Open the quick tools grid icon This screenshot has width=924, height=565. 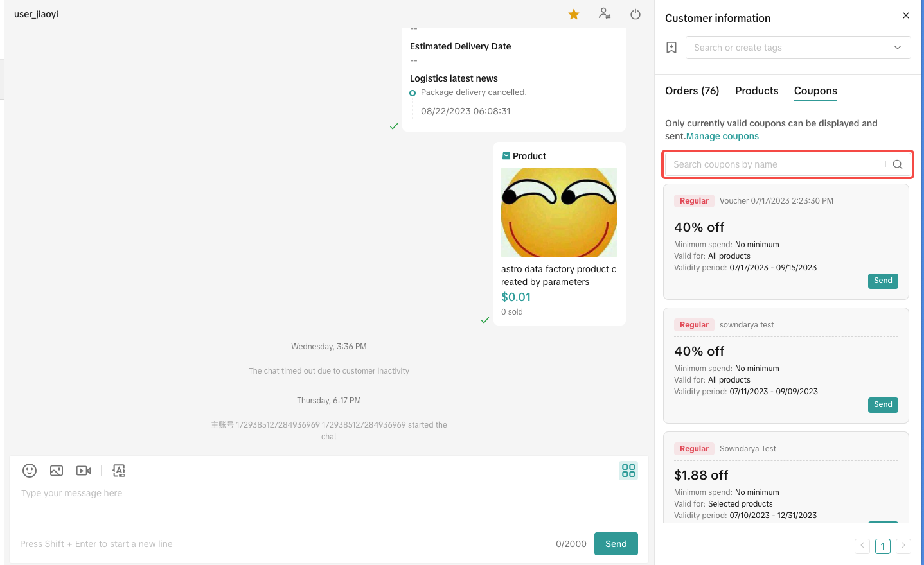[x=628, y=471]
